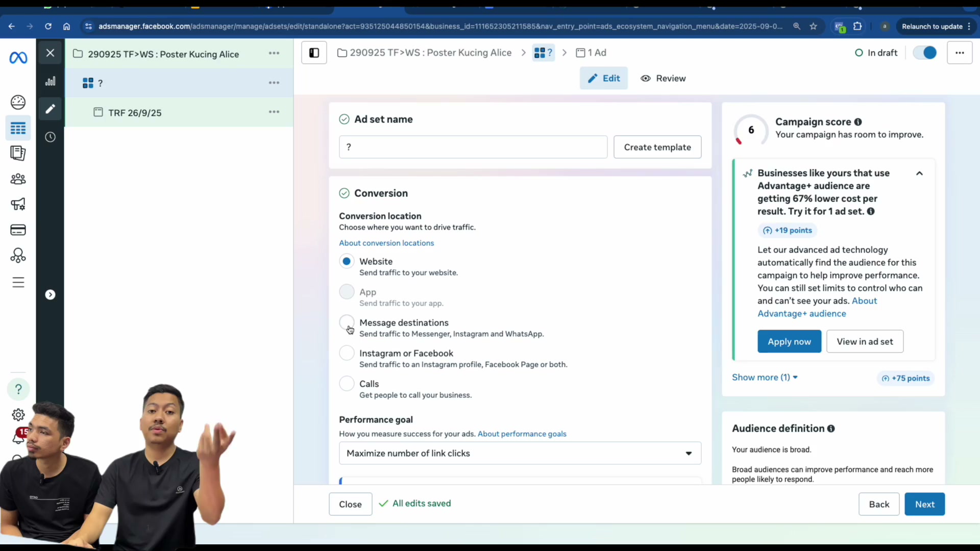Switch off the ad set status toggle
Image resolution: width=980 pixels, height=551 pixels.
[925, 53]
